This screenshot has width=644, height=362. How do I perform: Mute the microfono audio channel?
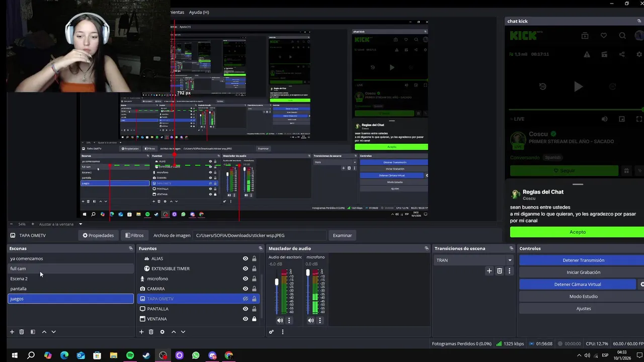(x=310, y=320)
